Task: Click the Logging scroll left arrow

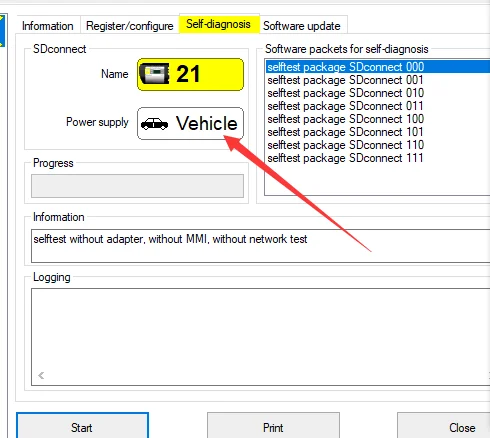Action: [41, 376]
